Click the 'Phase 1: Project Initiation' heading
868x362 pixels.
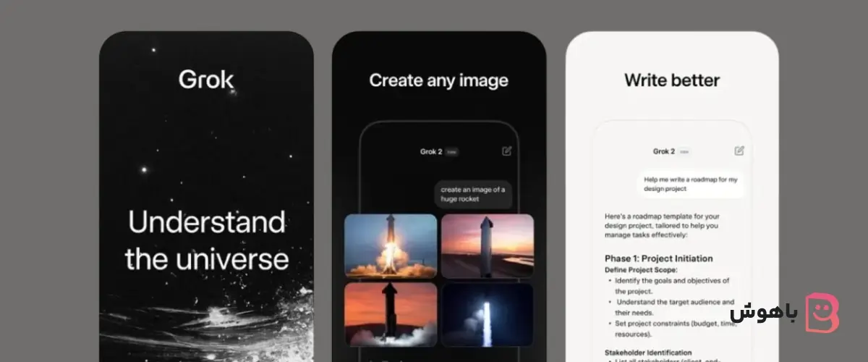(658, 258)
